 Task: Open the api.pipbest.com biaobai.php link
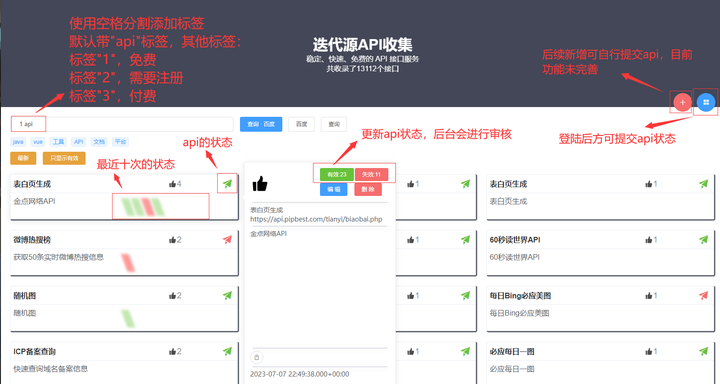coord(316,219)
